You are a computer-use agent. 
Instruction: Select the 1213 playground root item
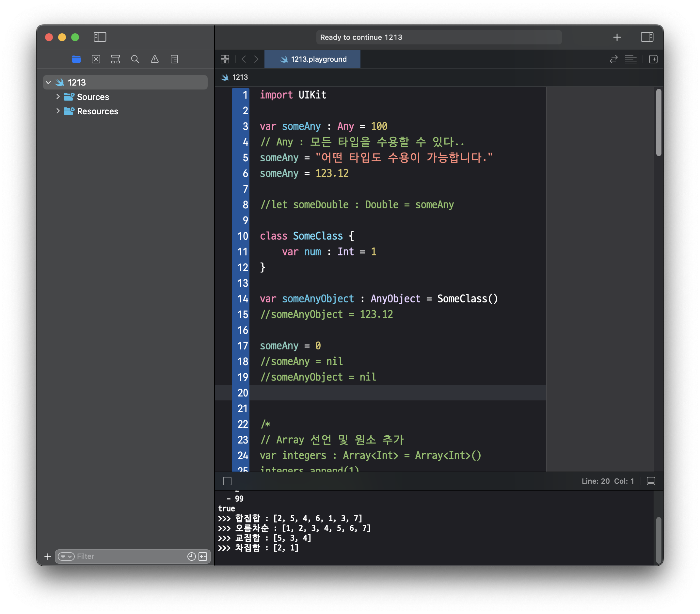pos(125,83)
